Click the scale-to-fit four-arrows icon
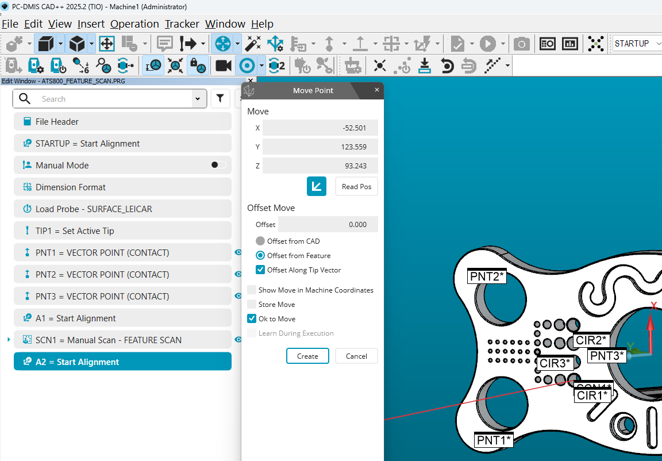The image size is (662, 461). pos(107,43)
